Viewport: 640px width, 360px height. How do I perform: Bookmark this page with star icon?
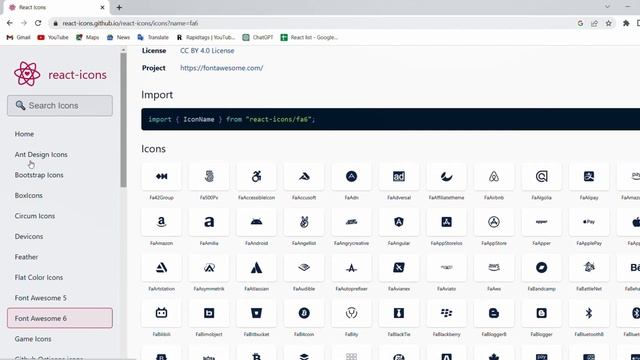point(609,23)
